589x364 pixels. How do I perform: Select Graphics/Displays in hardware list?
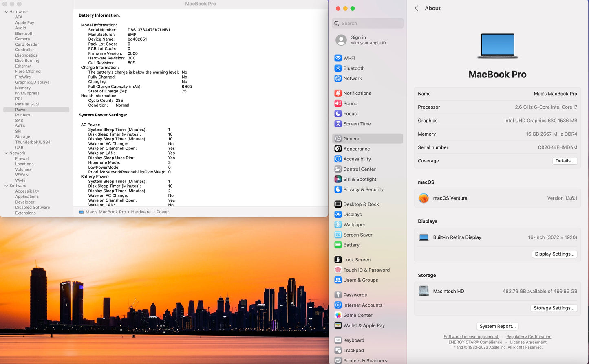pos(32,82)
